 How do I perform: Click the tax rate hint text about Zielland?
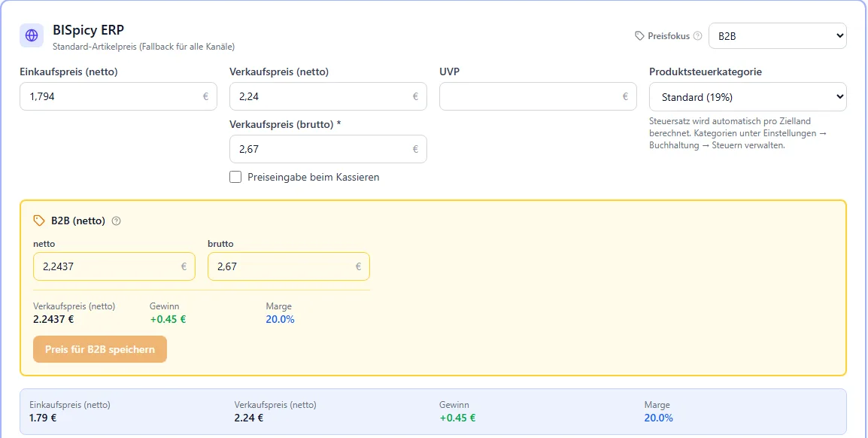[738, 133]
